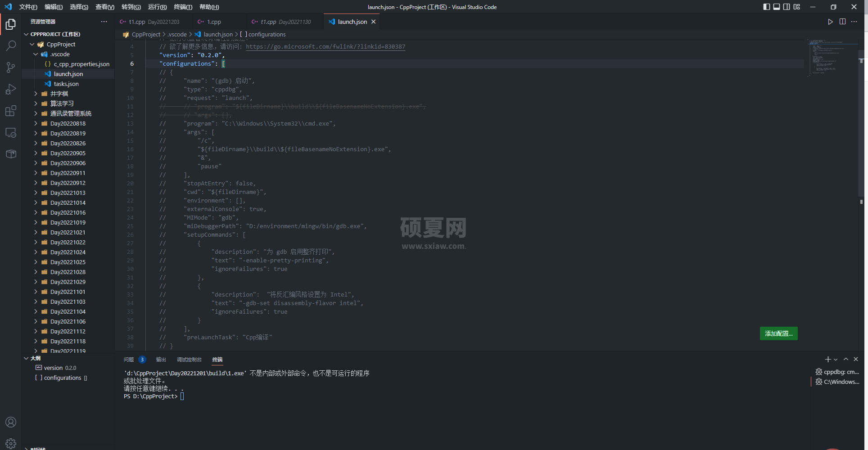The width and height of the screenshot is (868, 450).
Task: Click the terminal prompt input area
Action: tap(182, 396)
